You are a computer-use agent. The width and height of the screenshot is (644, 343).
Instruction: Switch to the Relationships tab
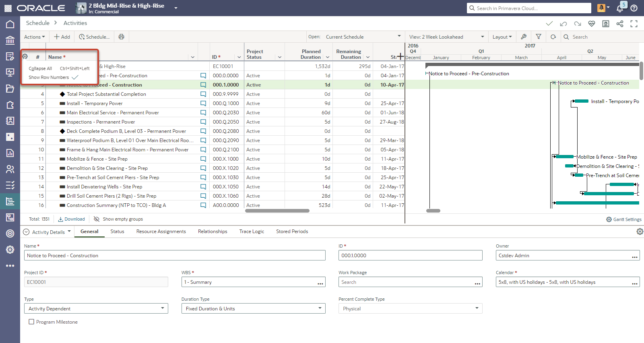click(213, 231)
